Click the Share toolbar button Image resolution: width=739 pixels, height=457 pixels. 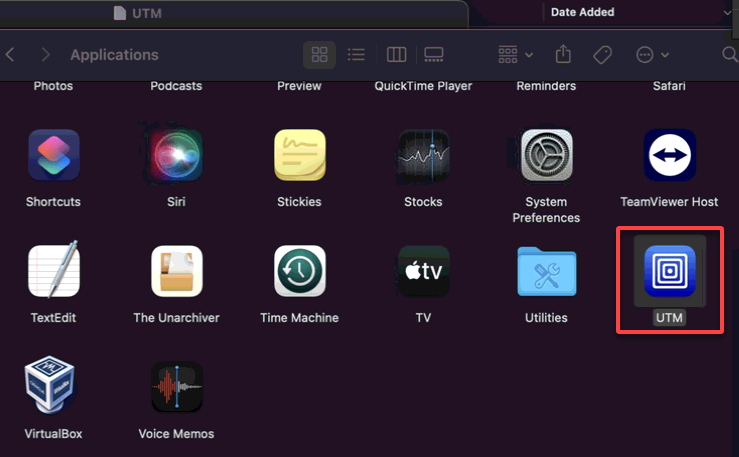[564, 54]
